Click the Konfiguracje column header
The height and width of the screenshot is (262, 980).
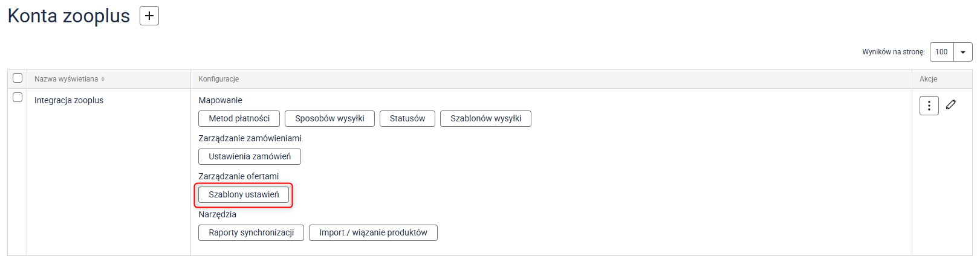pos(219,79)
